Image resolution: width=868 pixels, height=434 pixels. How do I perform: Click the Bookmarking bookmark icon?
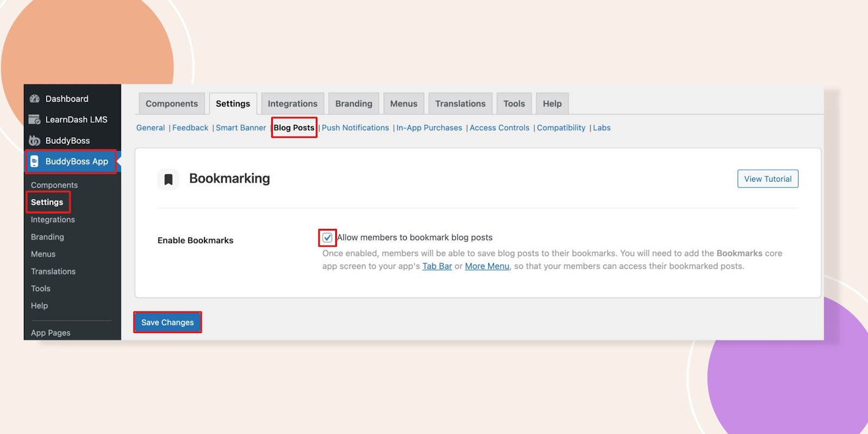[x=168, y=179]
